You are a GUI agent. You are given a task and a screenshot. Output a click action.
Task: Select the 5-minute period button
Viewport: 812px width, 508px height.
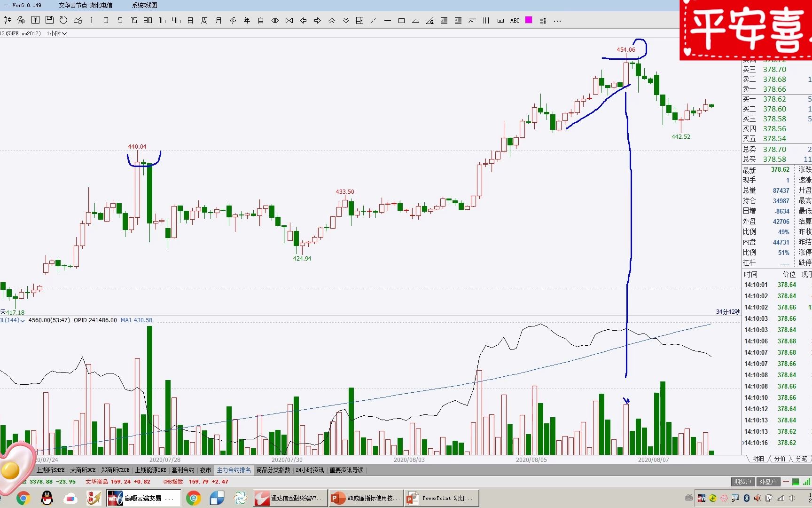[120, 20]
